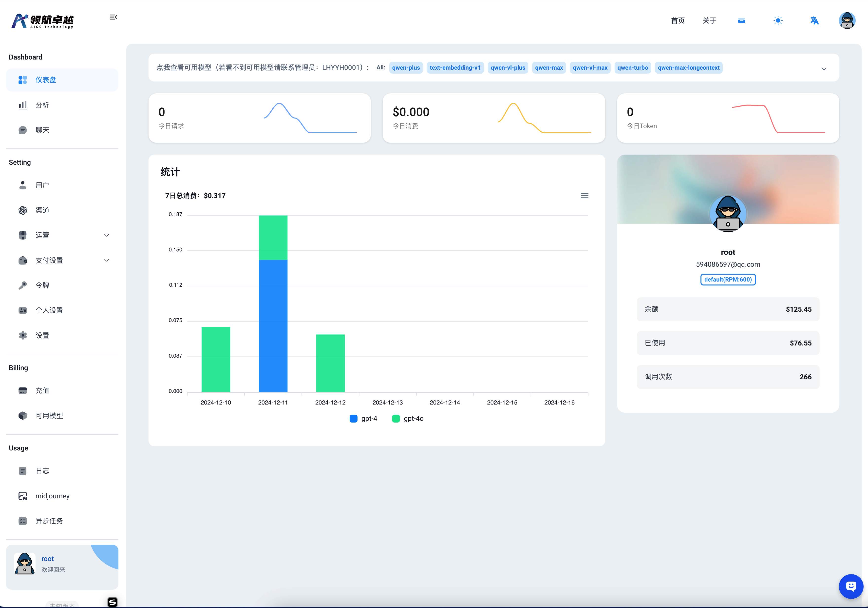Click the qwen-max-longcontext model tag
This screenshot has height=608, width=868.
click(688, 68)
